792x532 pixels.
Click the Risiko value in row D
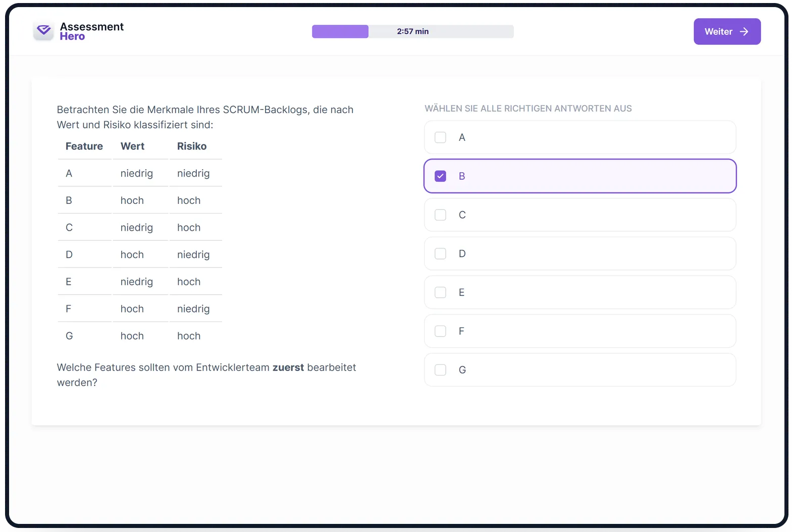tap(193, 255)
